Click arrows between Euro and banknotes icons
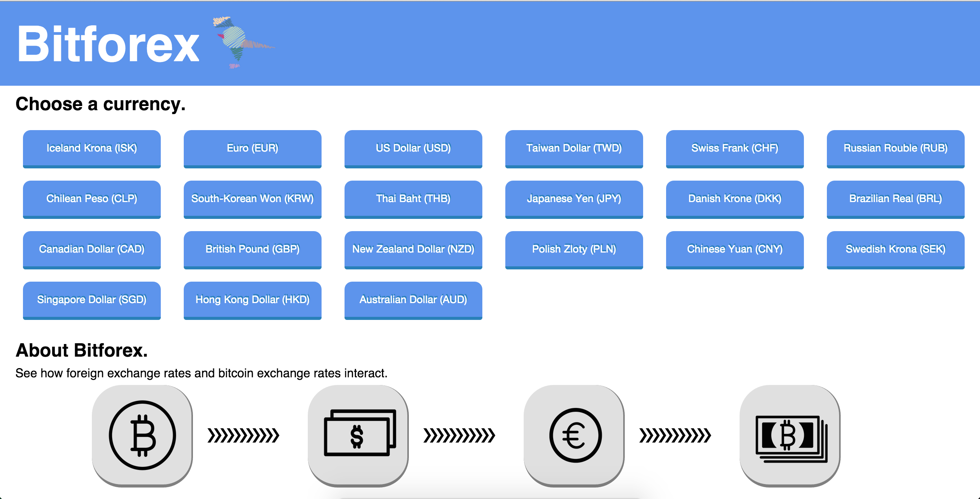Screen dimensions: 980x499 (675, 435)
